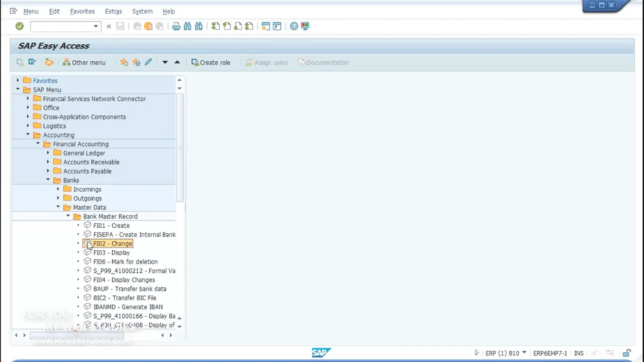Open Customize Local Layout monitor icon

305,26
